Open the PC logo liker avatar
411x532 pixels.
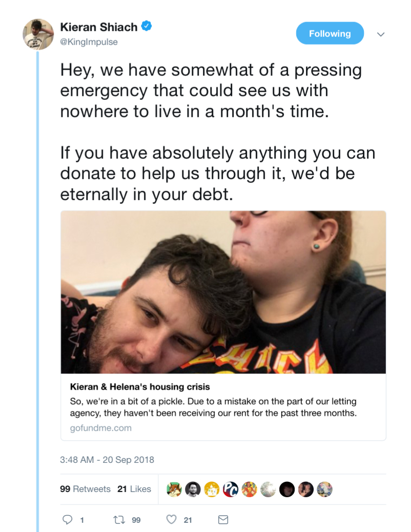click(x=230, y=490)
